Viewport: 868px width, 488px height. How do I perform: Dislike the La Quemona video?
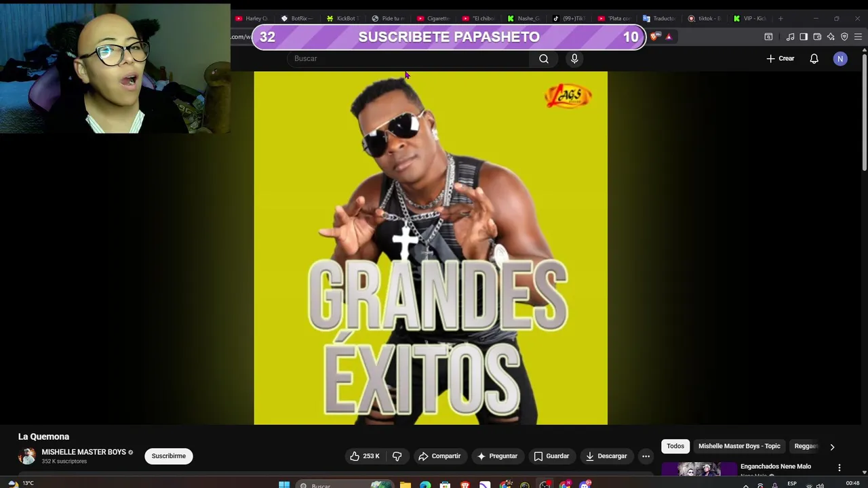pyautogui.click(x=397, y=456)
